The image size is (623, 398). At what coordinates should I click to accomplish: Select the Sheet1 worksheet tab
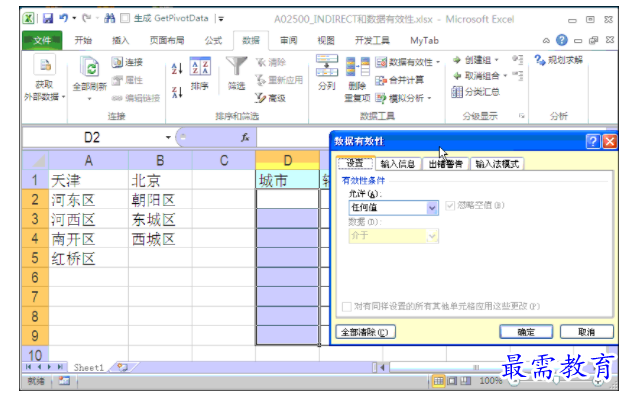88,367
